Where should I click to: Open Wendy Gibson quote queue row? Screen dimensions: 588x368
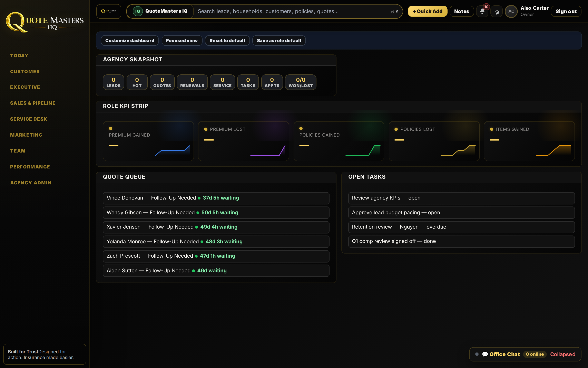[x=216, y=213]
